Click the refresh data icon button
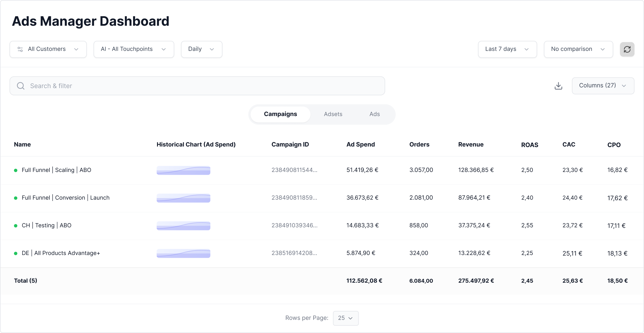The height and width of the screenshot is (333, 644). coord(627,49)
